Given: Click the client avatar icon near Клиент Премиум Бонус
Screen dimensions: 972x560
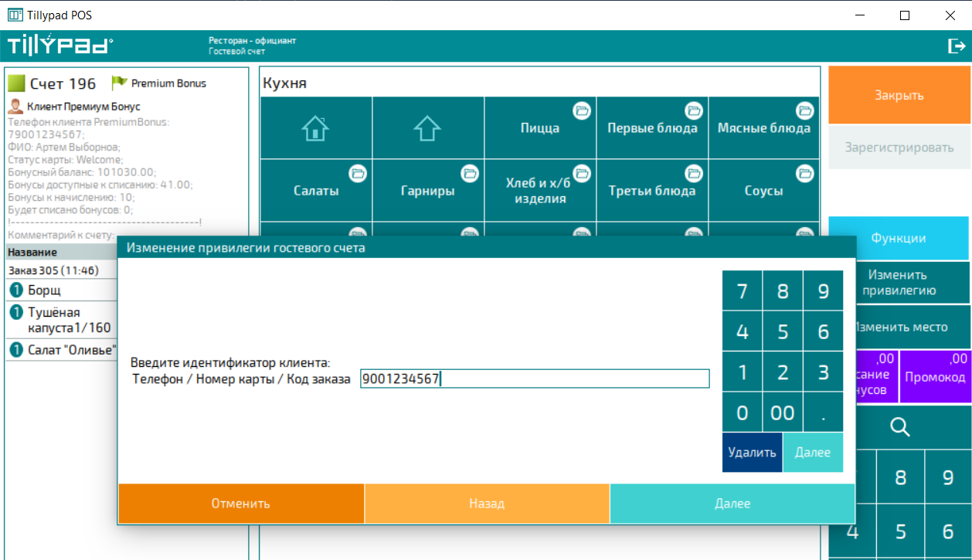Looking at the screenshot, I should click(x=15, y=107).
